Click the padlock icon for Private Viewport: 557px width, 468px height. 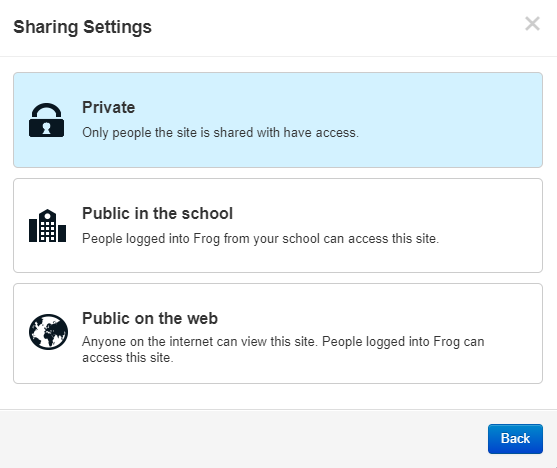(47, 120)
